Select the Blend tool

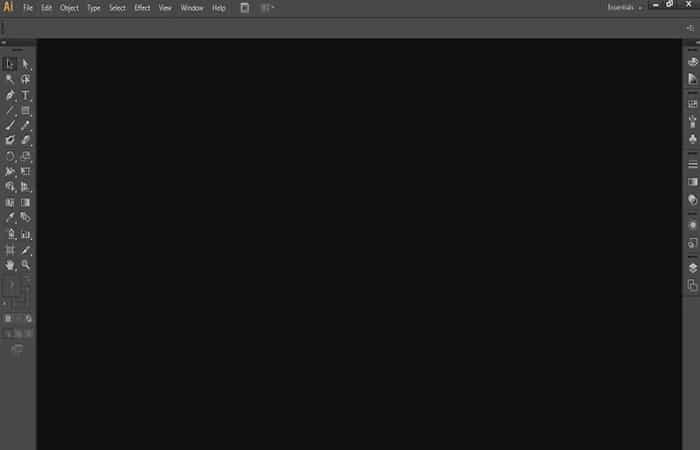tap(25, 218)
